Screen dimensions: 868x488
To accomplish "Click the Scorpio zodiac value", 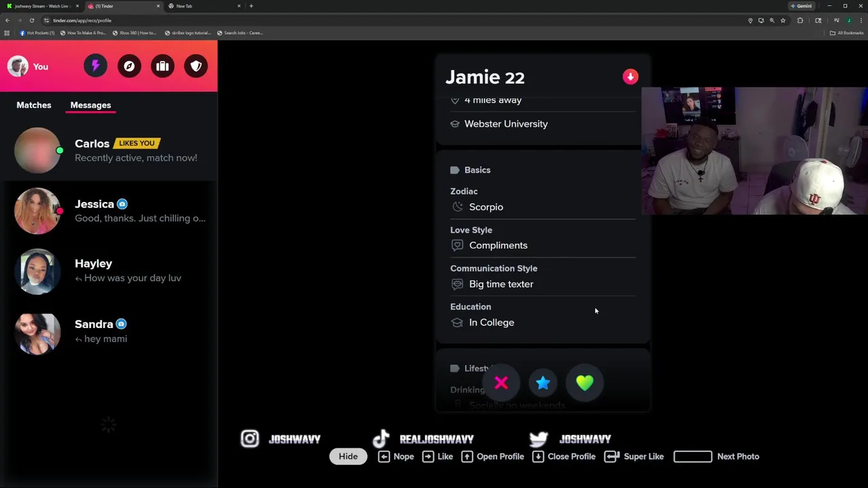I will pos(486,207).
